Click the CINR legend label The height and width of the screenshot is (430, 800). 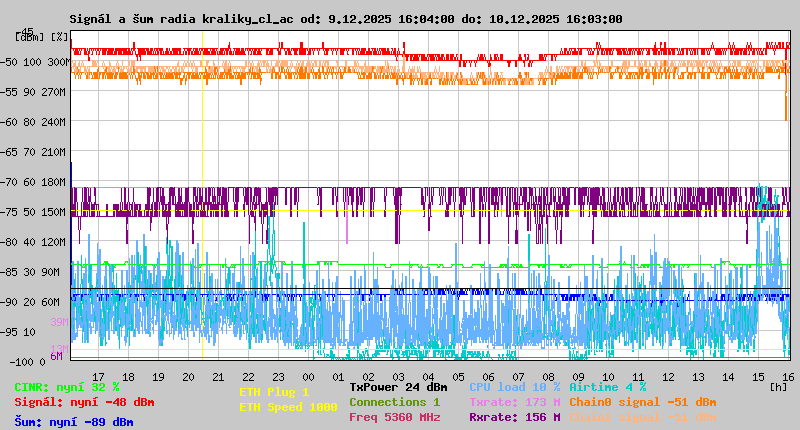(x=67, y=387)
